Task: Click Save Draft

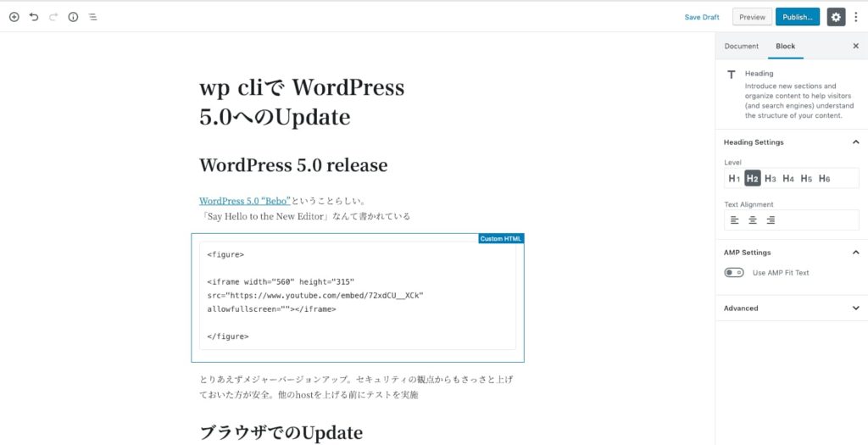Action: (x=701, y=17)
